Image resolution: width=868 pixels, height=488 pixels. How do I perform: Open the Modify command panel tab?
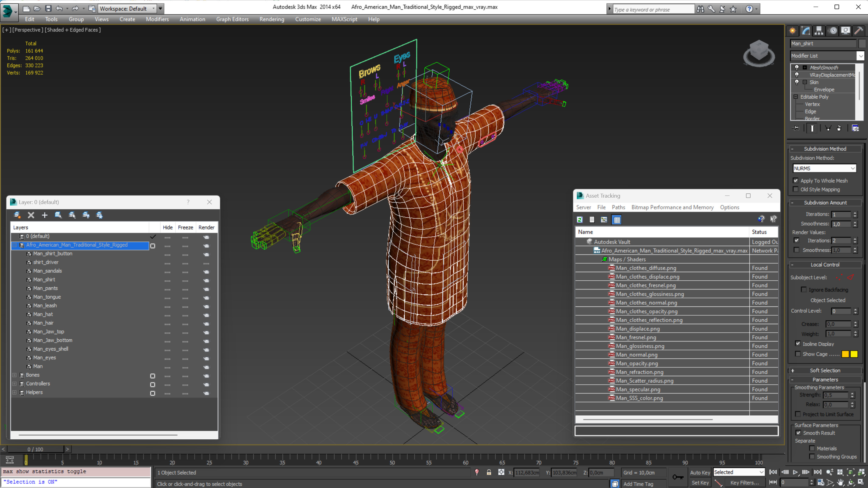(806, 31)
